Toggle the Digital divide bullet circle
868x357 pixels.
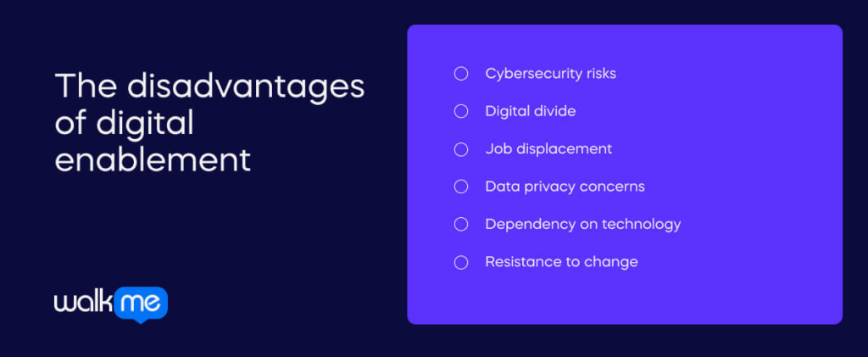pos(461,111)
